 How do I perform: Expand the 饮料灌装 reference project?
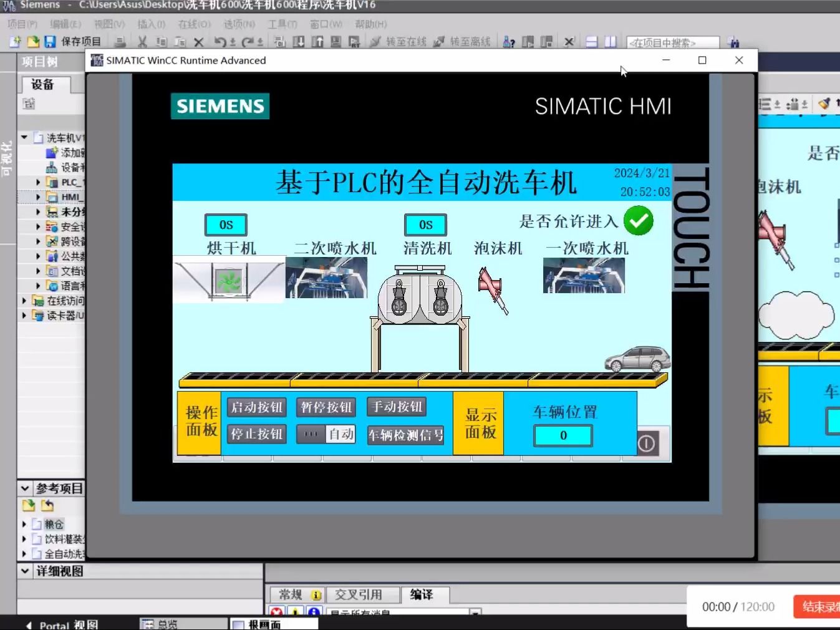pos(24,538)
